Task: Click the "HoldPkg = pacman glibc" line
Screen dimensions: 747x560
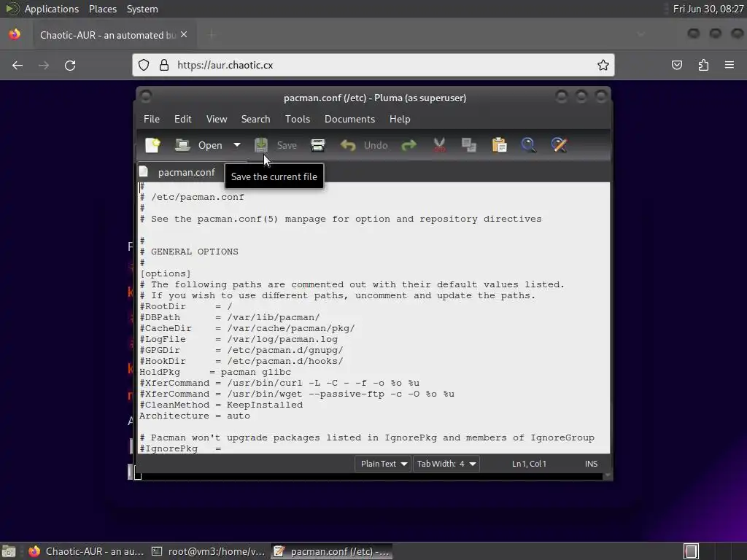Action: 215,372
